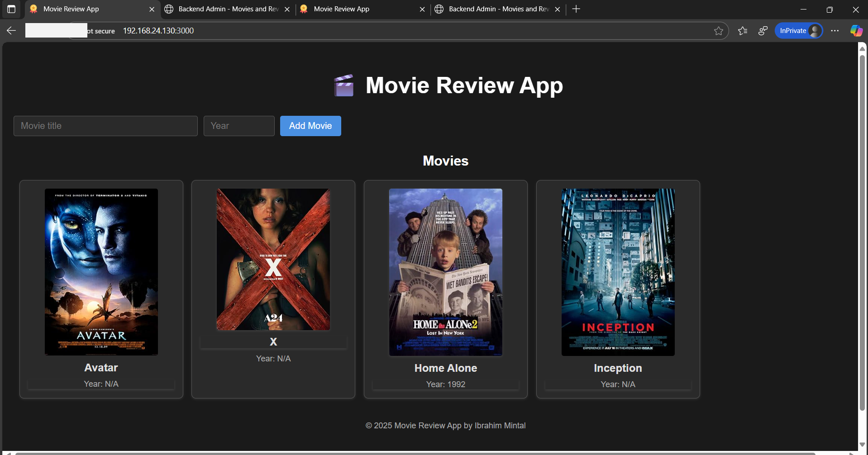Click the address bar URL
This screenshot has width=868, height=455.
pos(158,31)
